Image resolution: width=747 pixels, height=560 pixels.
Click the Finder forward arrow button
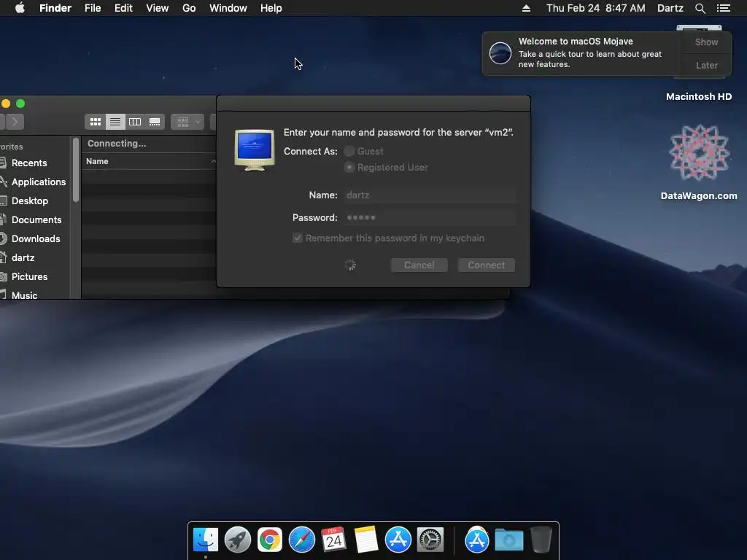coord(15,122)
